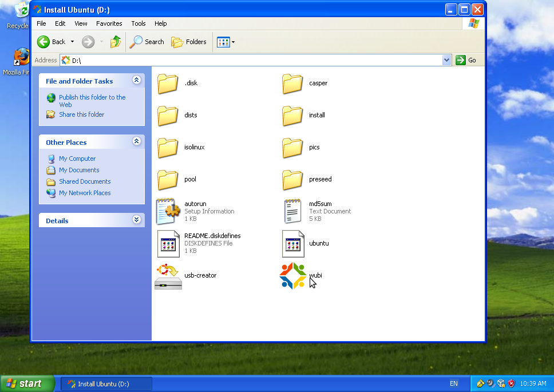Go up one folder level
Screen dimensions: 554x392
pyautogui.click(x=115, y=42)
